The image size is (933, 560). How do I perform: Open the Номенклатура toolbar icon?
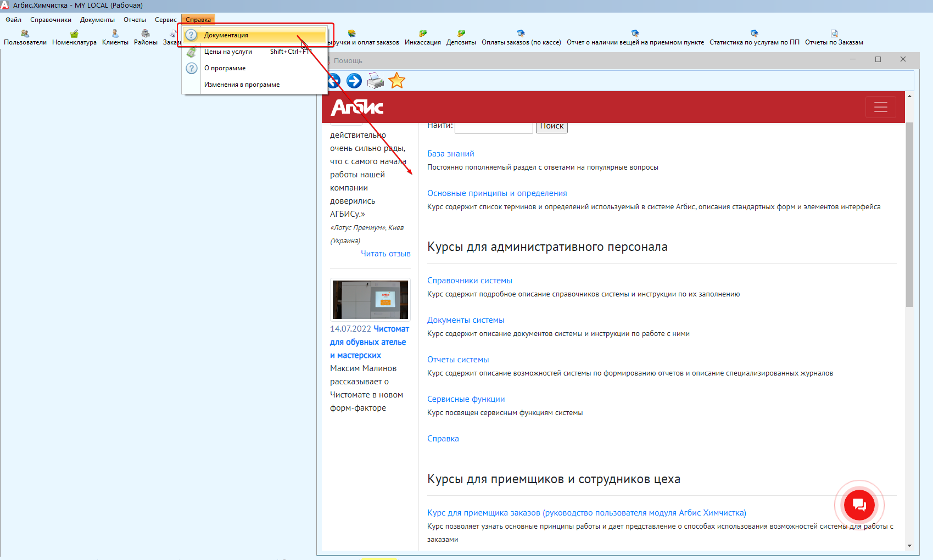[x=74, y=38]
